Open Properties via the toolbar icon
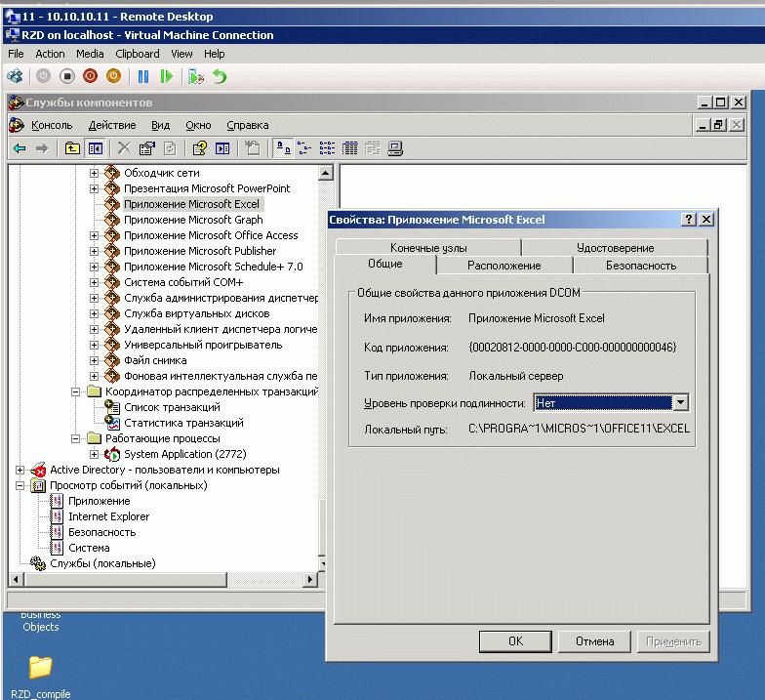765x700 pixels. click(146, 148)
